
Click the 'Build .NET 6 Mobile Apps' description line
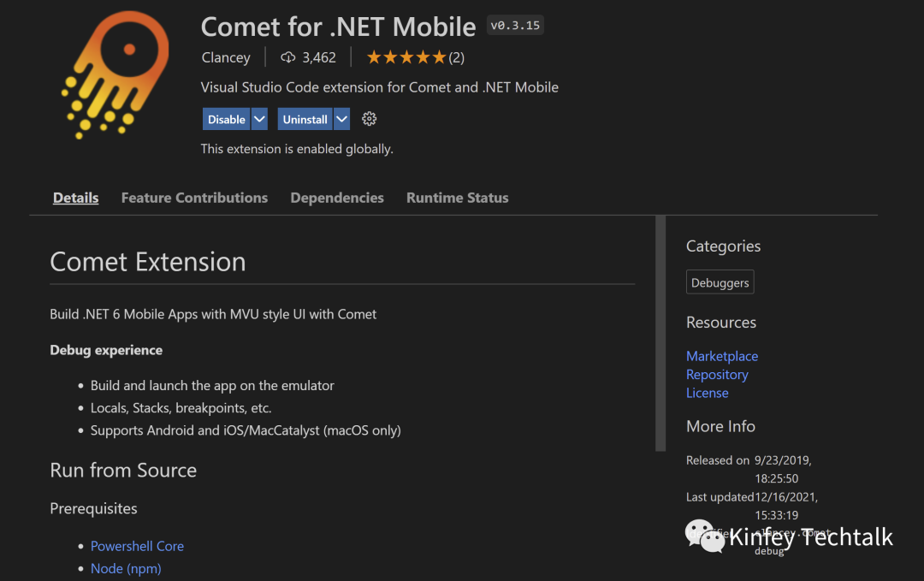point(213,314)
